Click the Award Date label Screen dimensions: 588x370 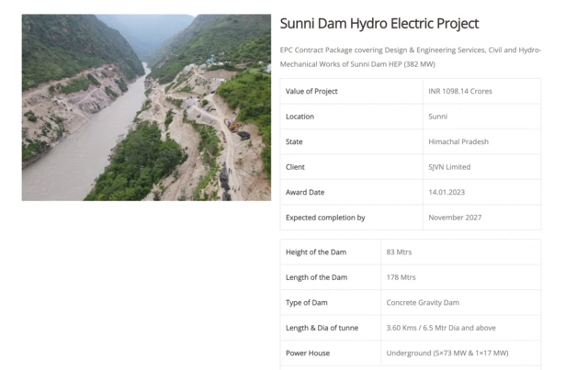click(305, 193)
